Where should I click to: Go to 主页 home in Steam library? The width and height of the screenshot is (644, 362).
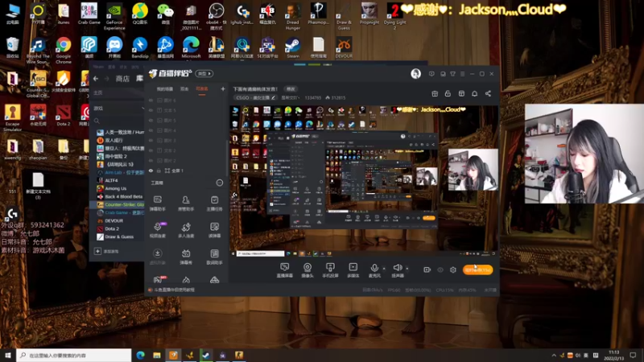click(98, 93)
